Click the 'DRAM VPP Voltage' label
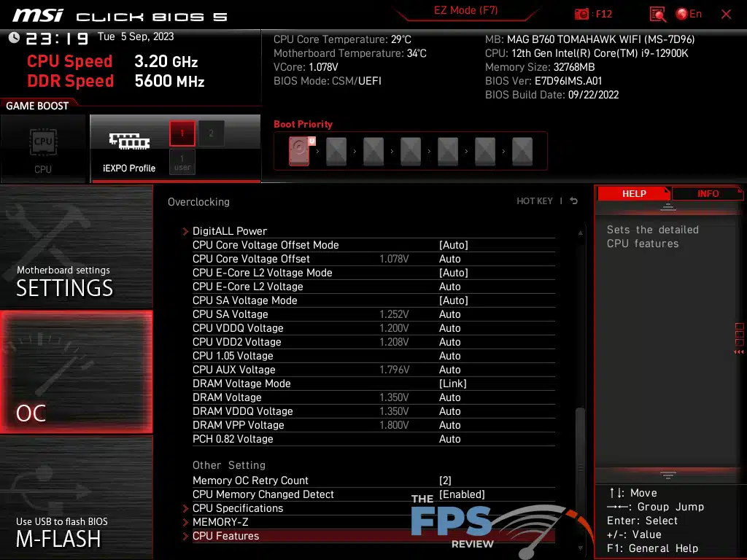The image size is (747, 560). [x=239, y=425]
